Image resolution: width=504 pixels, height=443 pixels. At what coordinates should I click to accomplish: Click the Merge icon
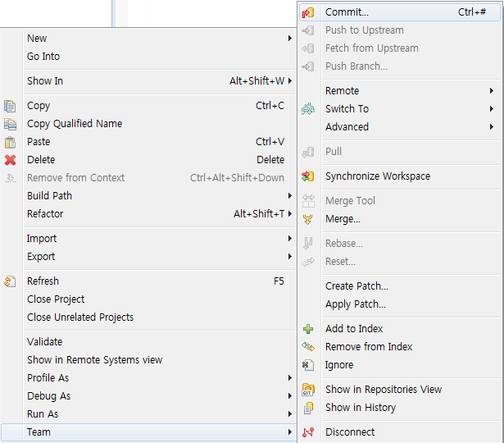[x=307, y=219]
